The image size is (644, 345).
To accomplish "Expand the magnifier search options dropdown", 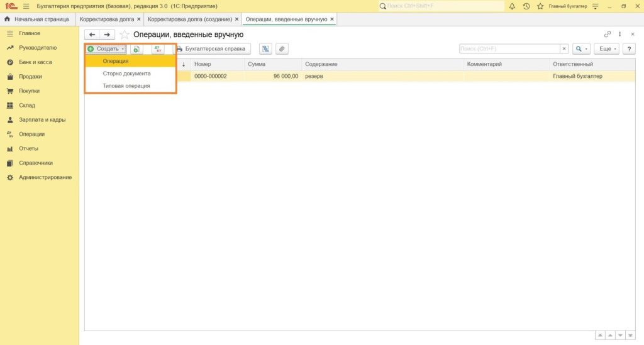I will [x=580, y=48].
